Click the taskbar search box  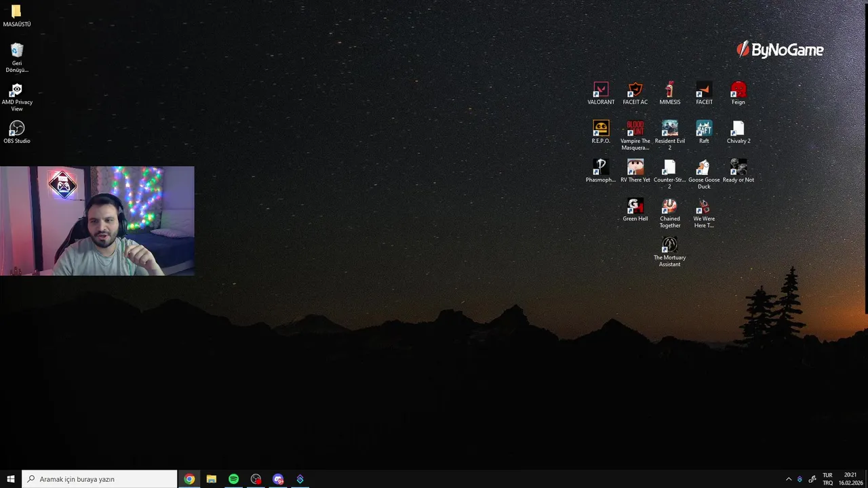(x=100, y=479)
